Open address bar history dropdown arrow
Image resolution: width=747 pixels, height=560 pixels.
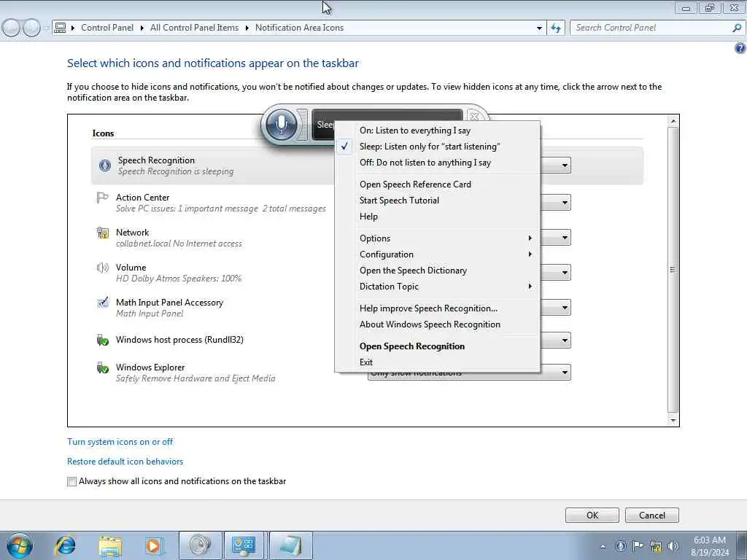539,28
